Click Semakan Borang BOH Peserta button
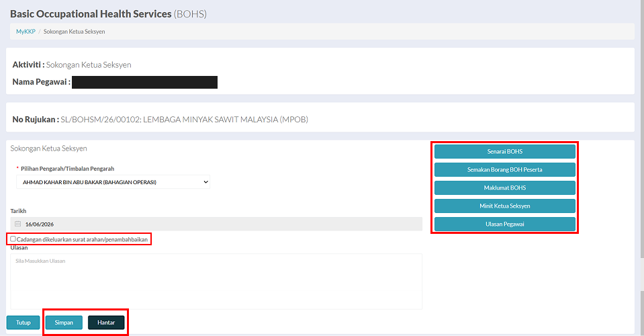The image size is (644, 336). pos(505,169)
